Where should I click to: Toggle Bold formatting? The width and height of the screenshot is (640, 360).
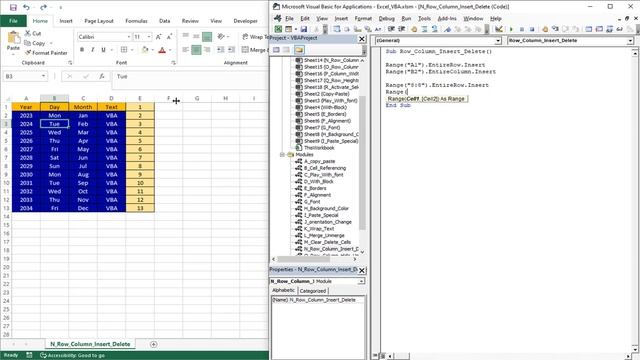82,50
